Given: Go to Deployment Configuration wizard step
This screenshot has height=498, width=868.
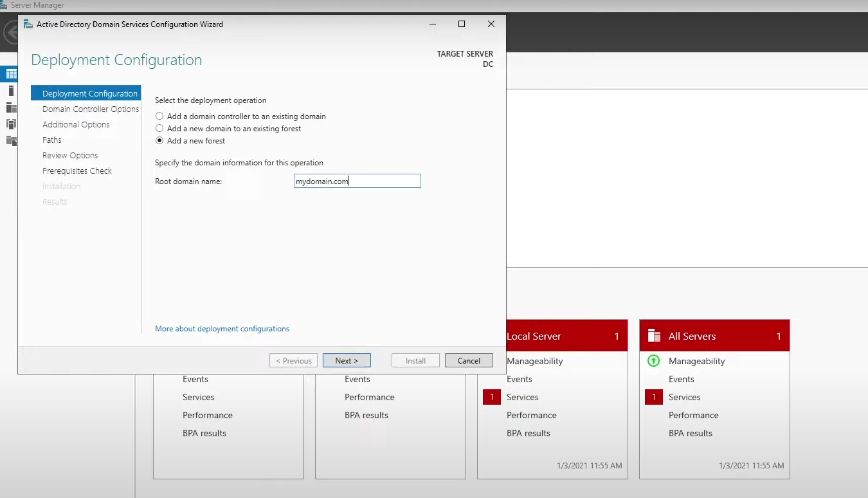Looking at the screenshot, I should pos(86,93).
